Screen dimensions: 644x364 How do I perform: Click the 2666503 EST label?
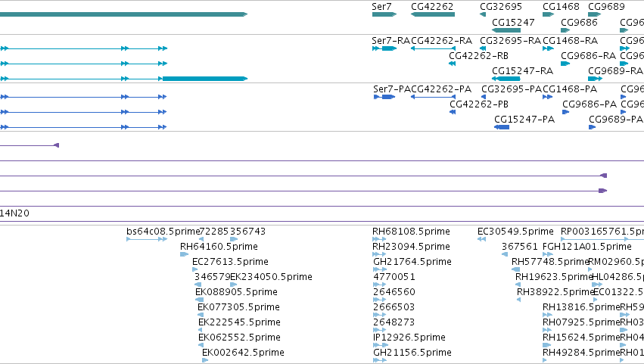click(394, 307)
